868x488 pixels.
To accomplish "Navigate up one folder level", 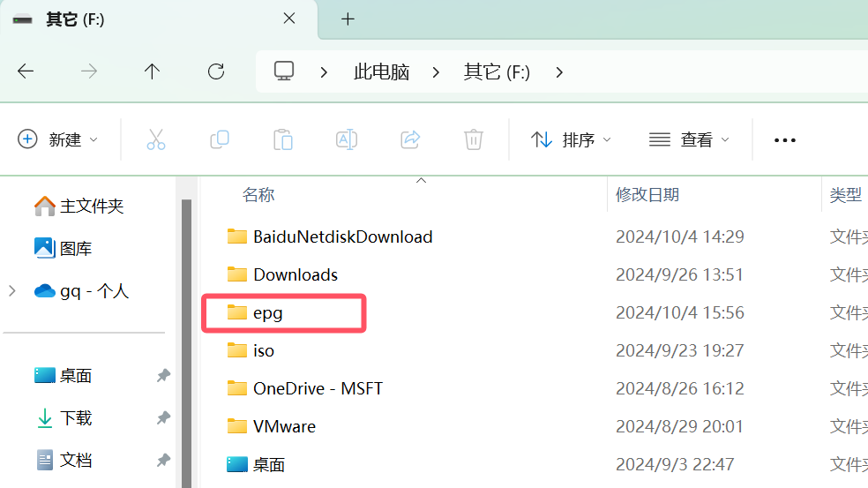I will [x=152, y=71].
